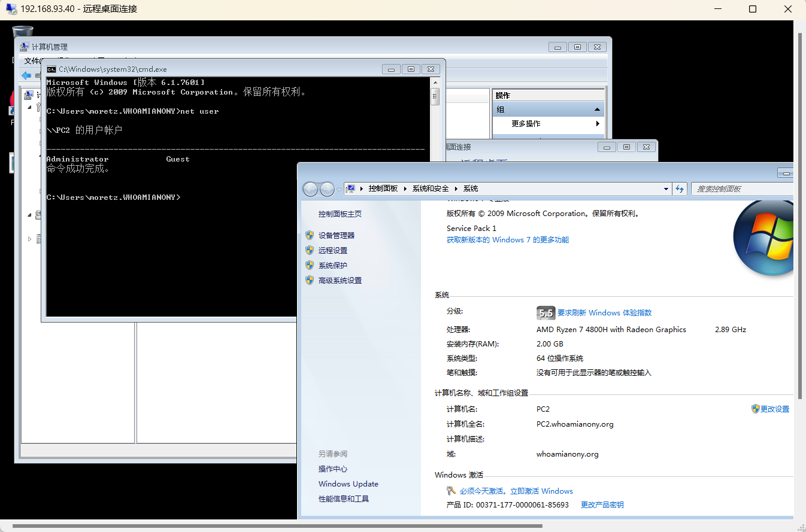Open 控制面板主页 link
The height and width of the screenshot is (532, 806).
(x=340, y=214)
